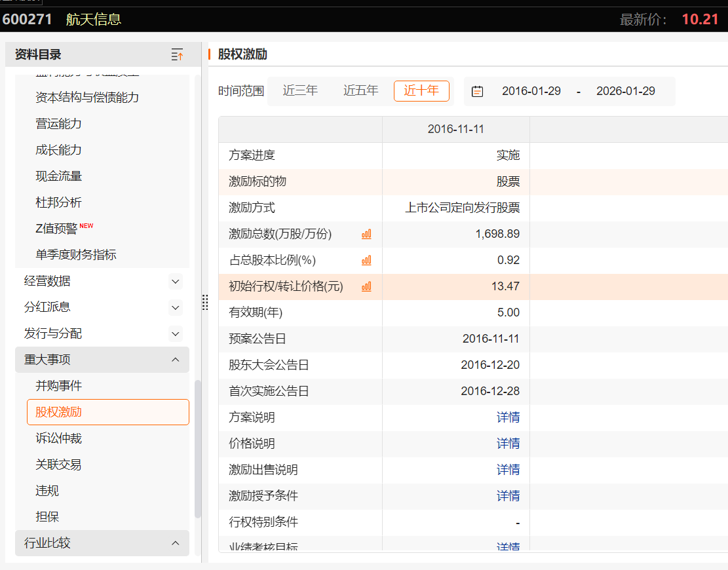The image size is (728, 570).
Task: Click the calendar icon in date range
Action: point(478,91)
